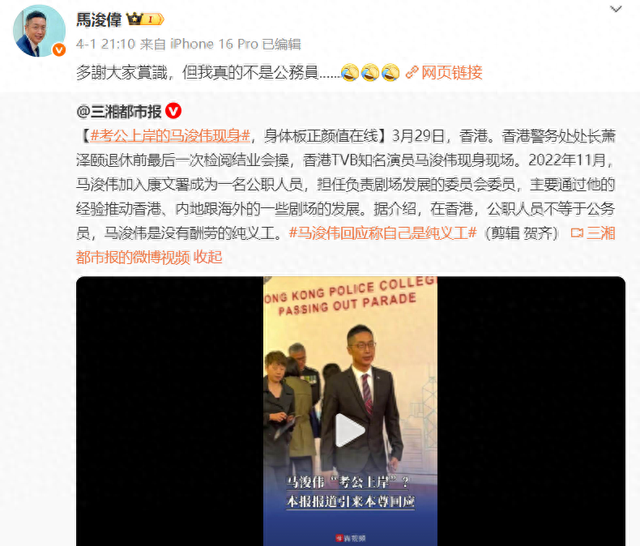Collapse the reposted text with 收起

[x=208, y=257]
